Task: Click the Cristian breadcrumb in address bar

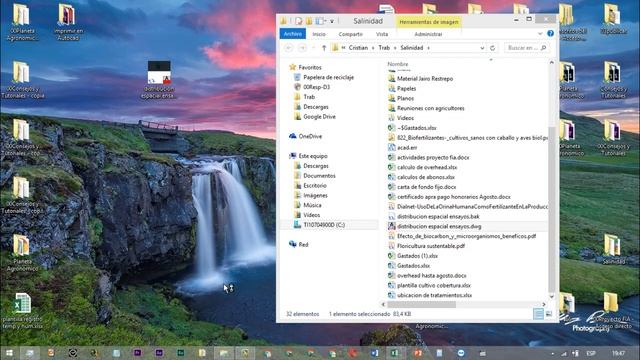Action: (358, 48)
